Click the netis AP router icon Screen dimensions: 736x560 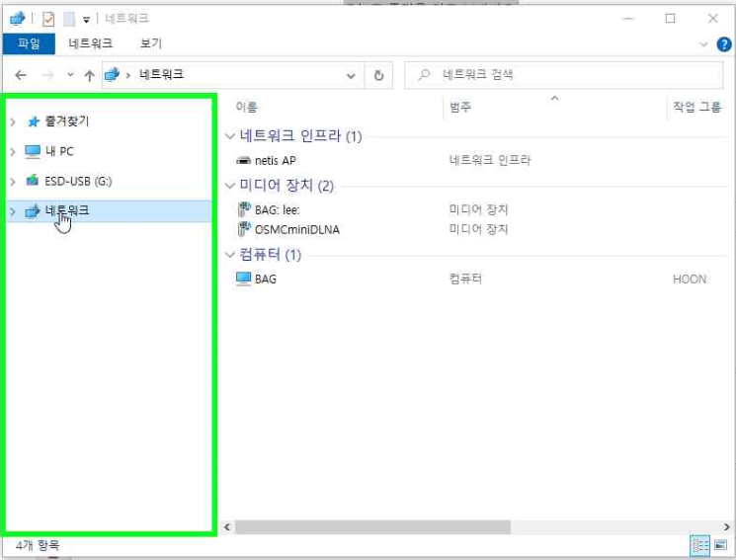(x=243, y=161)
